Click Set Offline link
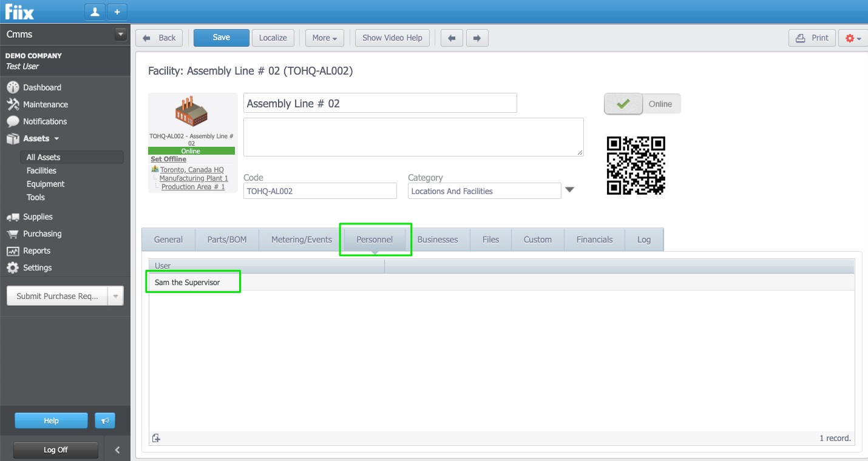Screen dimensions: 868x461 pyautogui.click(x=168, y=159)
